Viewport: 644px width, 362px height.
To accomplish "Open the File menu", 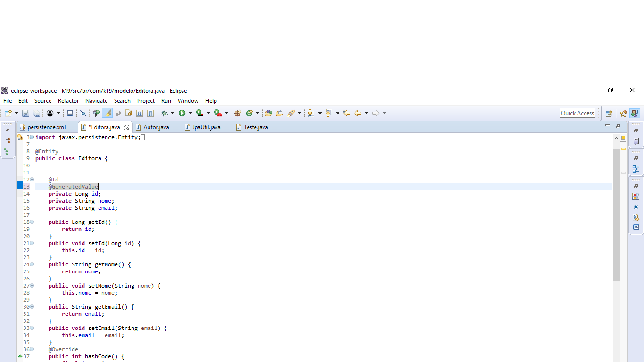I will coord(8,101).
